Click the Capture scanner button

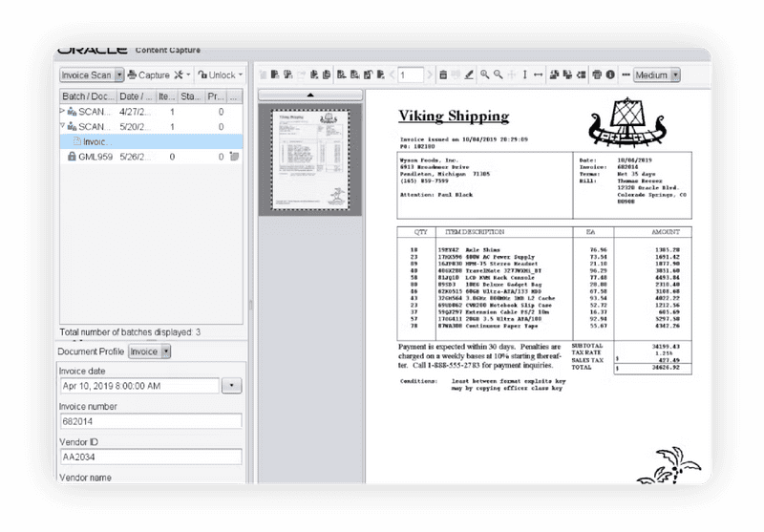[148, 75]
